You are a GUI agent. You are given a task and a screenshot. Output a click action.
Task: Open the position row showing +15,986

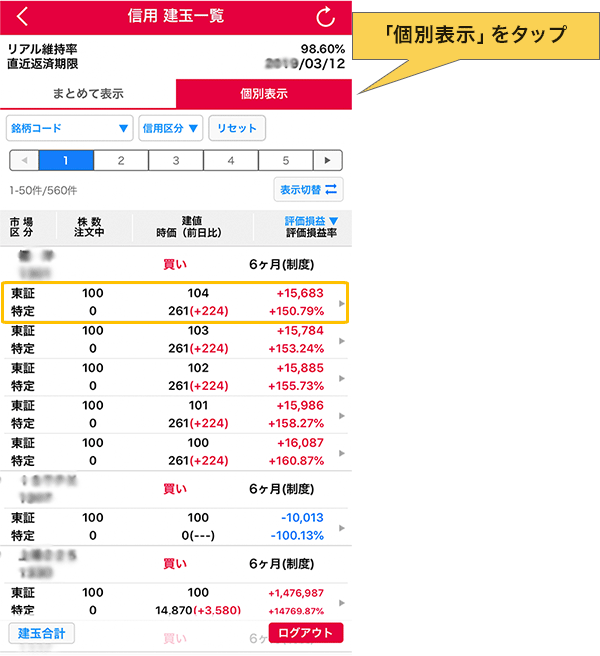coord(175,414)
